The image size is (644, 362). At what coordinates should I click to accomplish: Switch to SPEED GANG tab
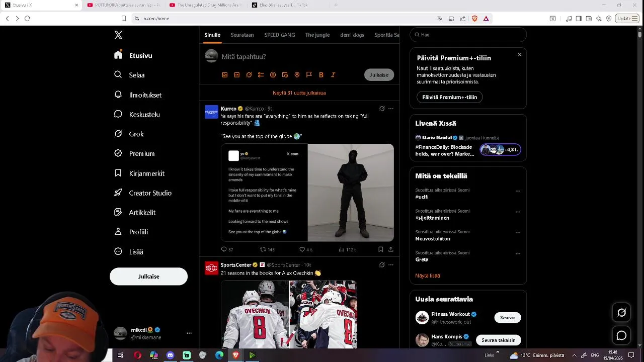[280, 35]
